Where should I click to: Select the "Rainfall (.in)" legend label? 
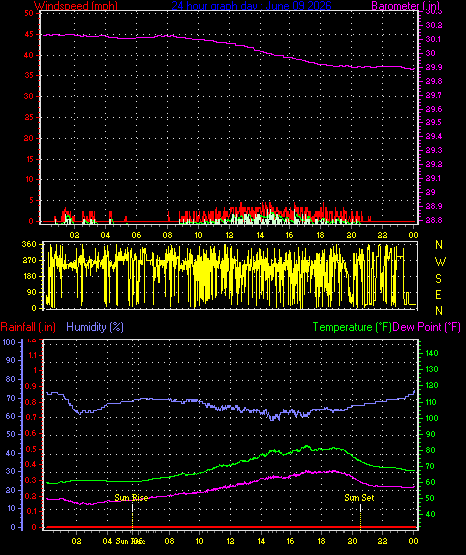28,327
